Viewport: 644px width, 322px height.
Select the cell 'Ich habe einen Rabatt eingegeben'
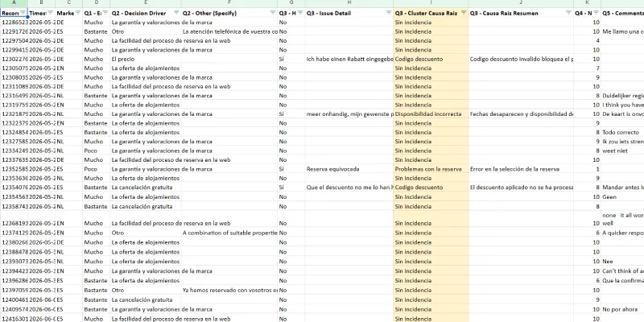tap(349, 59)
